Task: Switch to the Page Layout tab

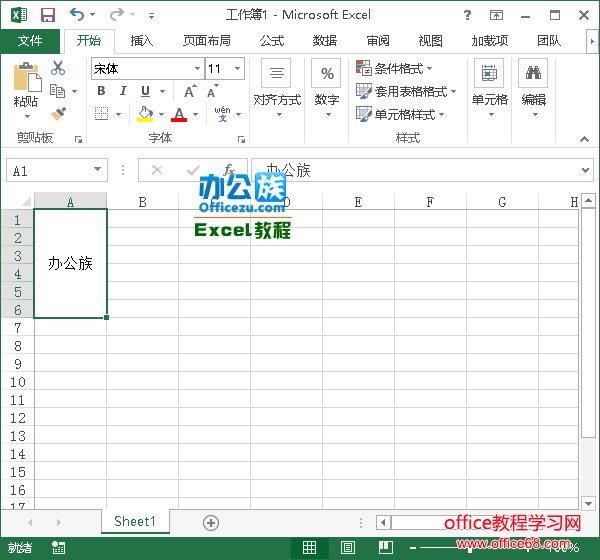Action: tap(207, 41)
